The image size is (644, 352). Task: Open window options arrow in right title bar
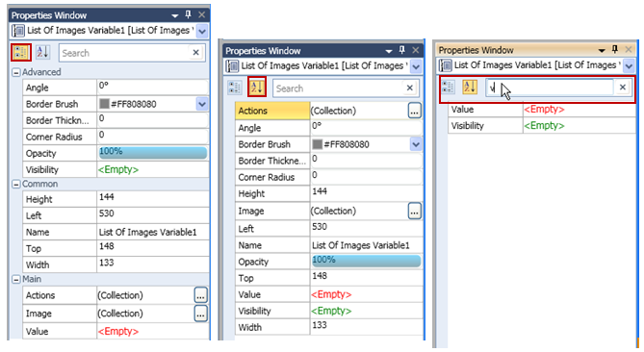point(602,50)
